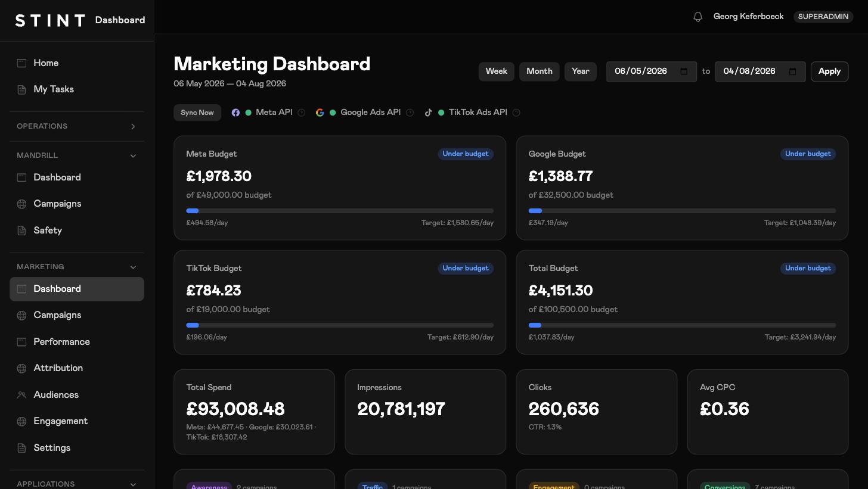Open the start date calendar picker icon

tap(684, 71)
